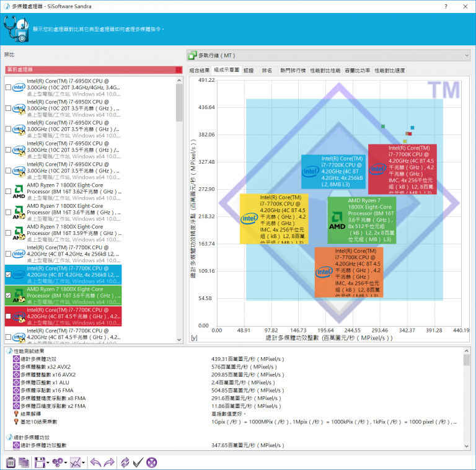Click the purple cancel X toolbar icon

click(x=151, y=463)
